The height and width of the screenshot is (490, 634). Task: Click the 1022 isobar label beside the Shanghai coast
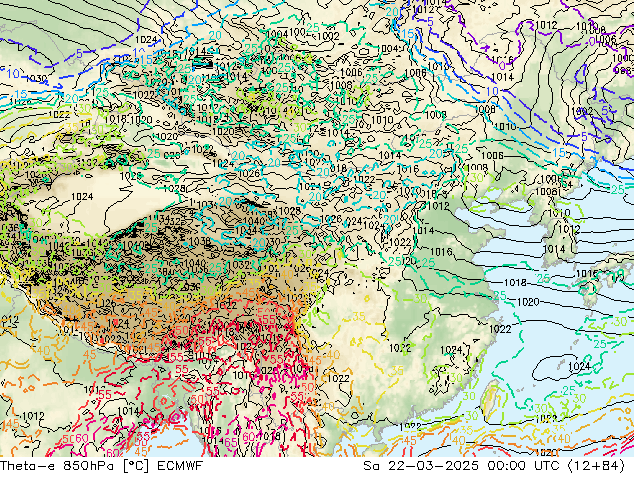point(500,329)
